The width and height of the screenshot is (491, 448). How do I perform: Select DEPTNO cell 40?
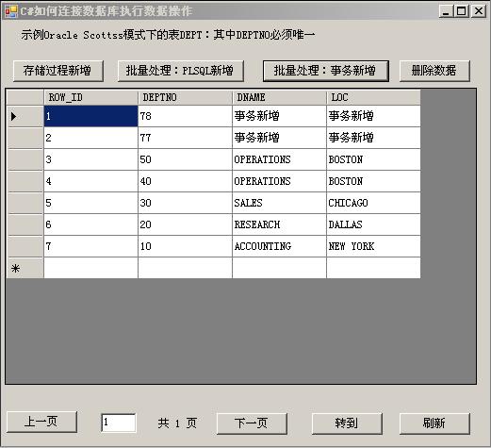pos(185,181)
